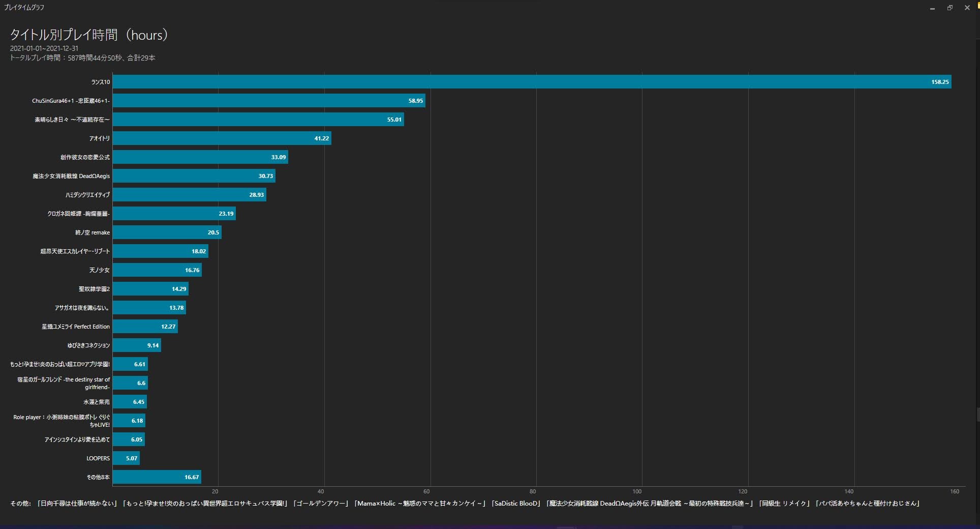Select the 18.02 hours bar
Image resolution: width=980 pixels, height=529 pixels.
[x=161, y=251]
